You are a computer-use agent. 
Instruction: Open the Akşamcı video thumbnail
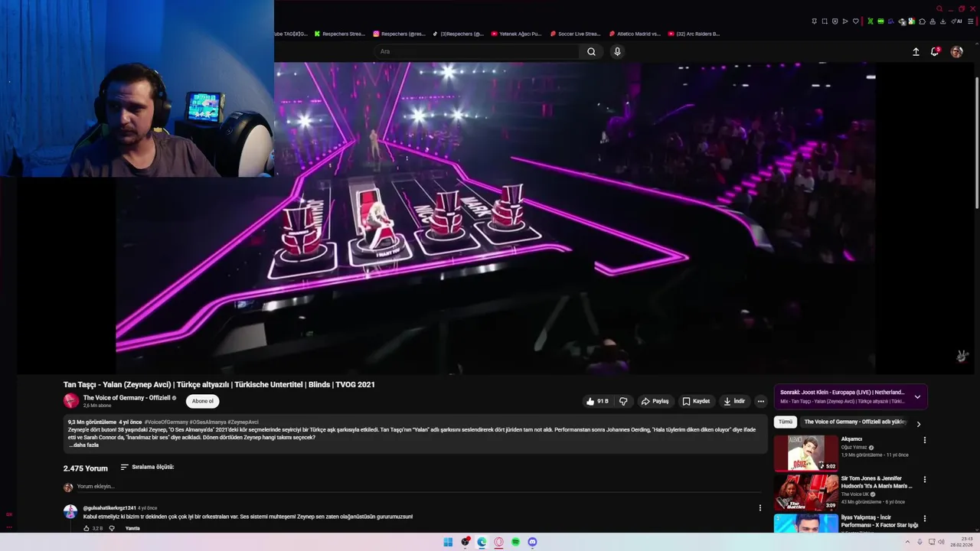tap(805, 453)
